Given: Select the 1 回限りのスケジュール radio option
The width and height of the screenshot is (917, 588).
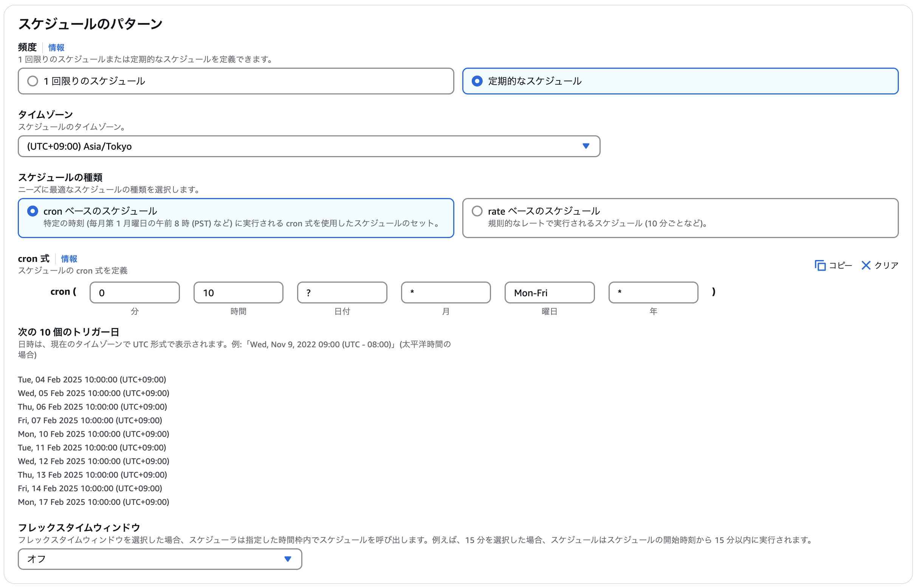Looking at the screenshot, I should point(33,81).
